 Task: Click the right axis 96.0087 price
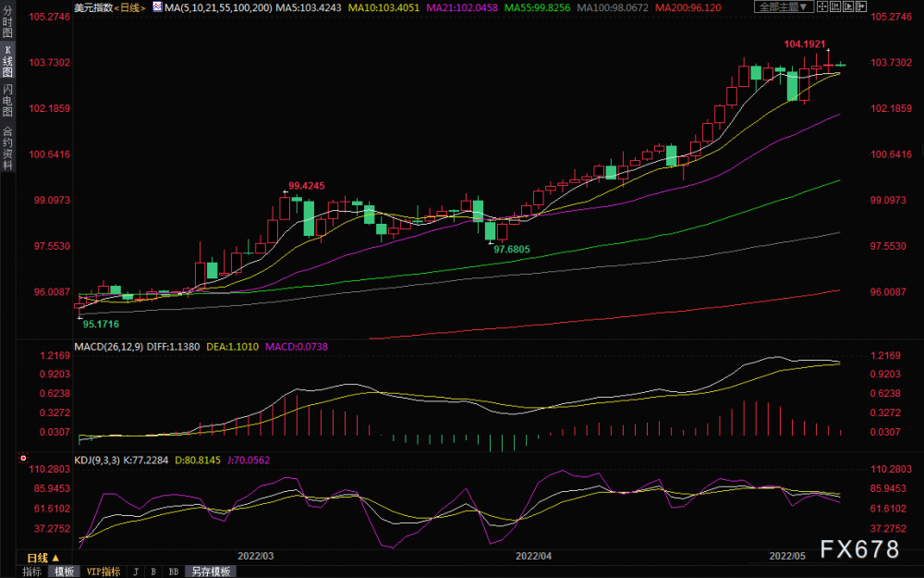(x=889, y=292)
